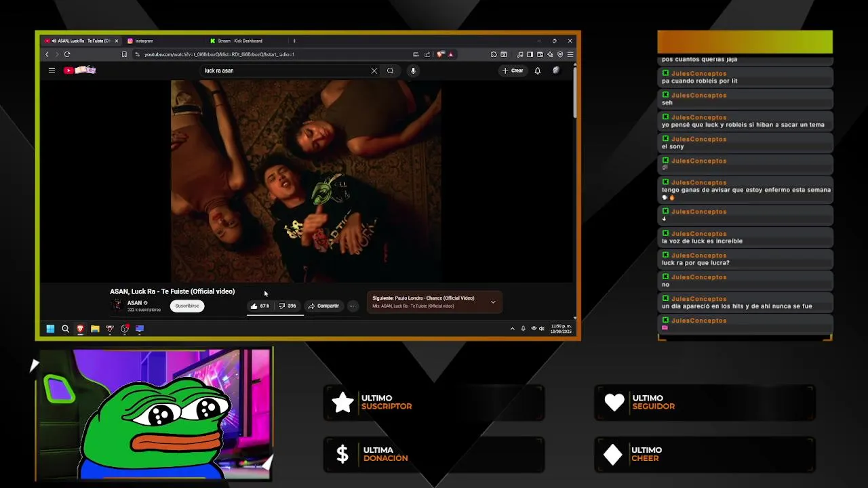868x488 pixels.
Task: Open more actions under the video
Action: (353, 306)
